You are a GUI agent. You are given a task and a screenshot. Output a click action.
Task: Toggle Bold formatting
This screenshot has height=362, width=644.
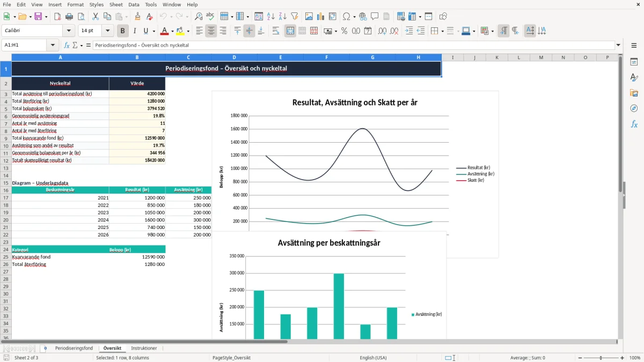[x=123, y=31]
